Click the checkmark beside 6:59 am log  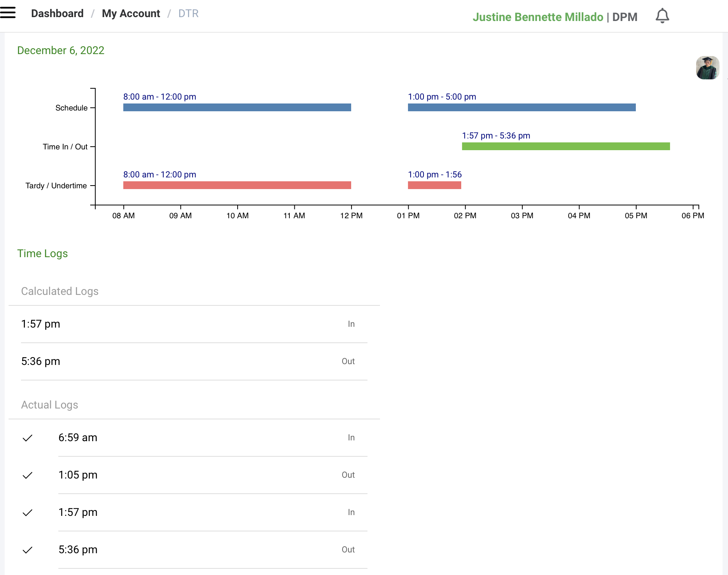pyautogui.click(x=28, y=438)
